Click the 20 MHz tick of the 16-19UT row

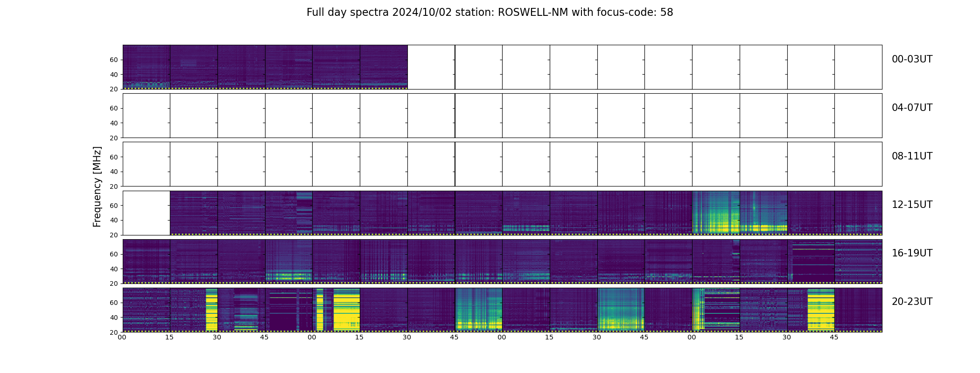coord(114,283)
